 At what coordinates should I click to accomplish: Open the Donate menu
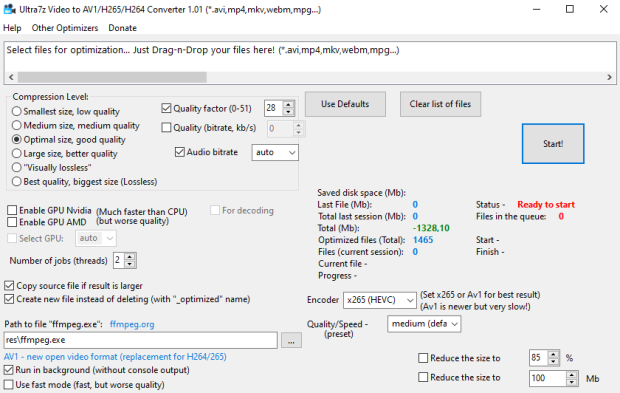[123, 28]
